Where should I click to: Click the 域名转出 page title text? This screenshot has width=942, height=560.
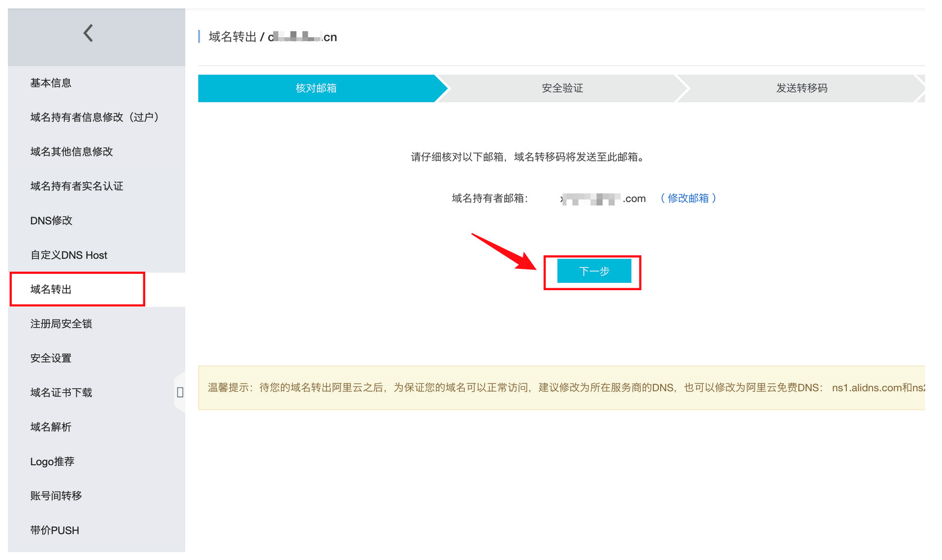[x=232, y=37]
